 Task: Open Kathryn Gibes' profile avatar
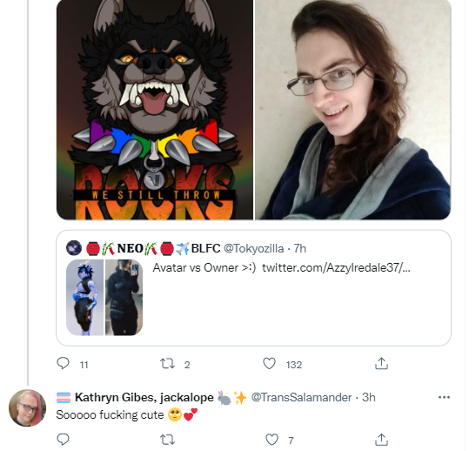(27, 407)
